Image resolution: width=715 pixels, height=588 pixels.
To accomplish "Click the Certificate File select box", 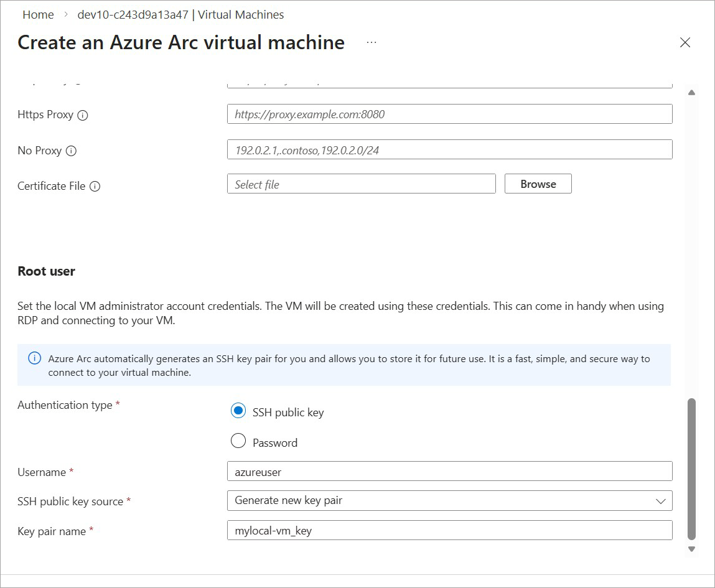I will click(x=361, y=184).
